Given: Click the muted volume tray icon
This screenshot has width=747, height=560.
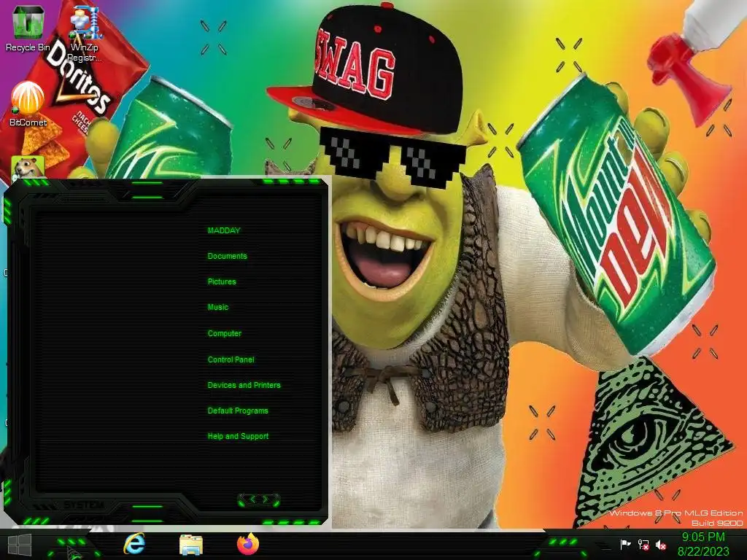Looking at the screenshot, I should tap(661, 545).
